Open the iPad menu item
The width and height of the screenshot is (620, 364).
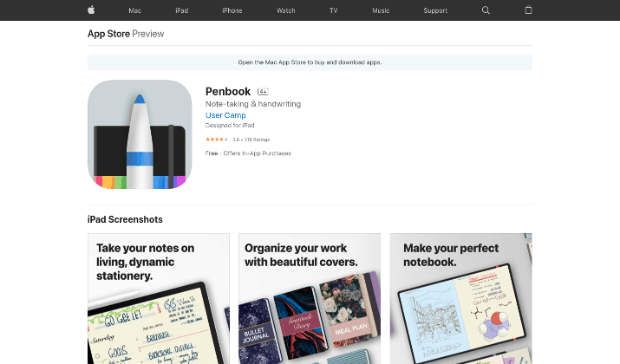click(x=182, y=10)
